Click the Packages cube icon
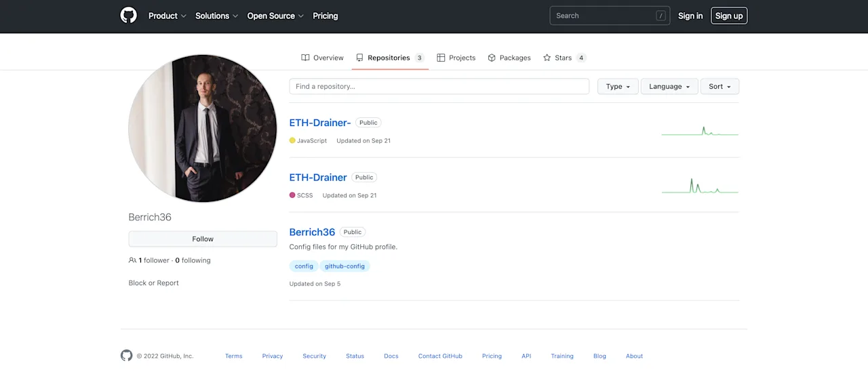 (492, 58)
